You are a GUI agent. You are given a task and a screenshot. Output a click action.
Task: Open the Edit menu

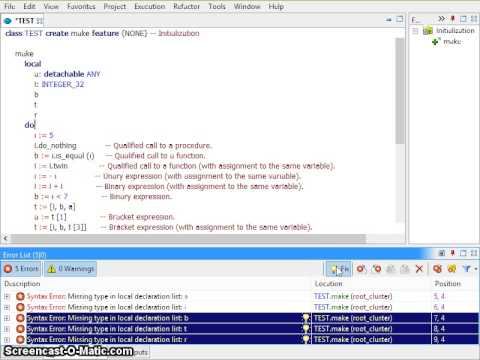pyautogui.click(x=29, y=6)
